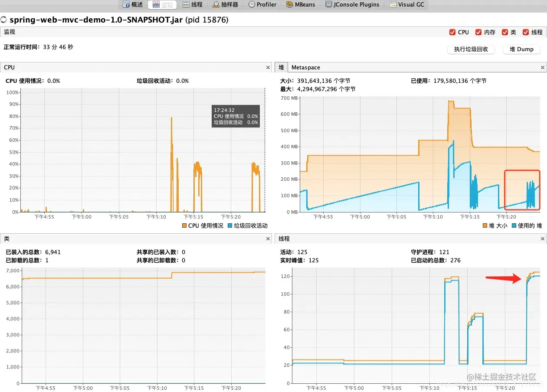Switch to the Metaspace sub-tab
This screenshot has width=547, height=392.
[306, 68]
